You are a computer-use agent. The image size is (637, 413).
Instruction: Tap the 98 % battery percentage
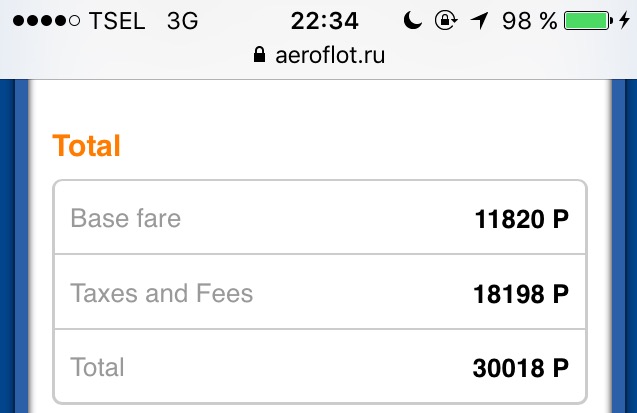tap(530, 21)
